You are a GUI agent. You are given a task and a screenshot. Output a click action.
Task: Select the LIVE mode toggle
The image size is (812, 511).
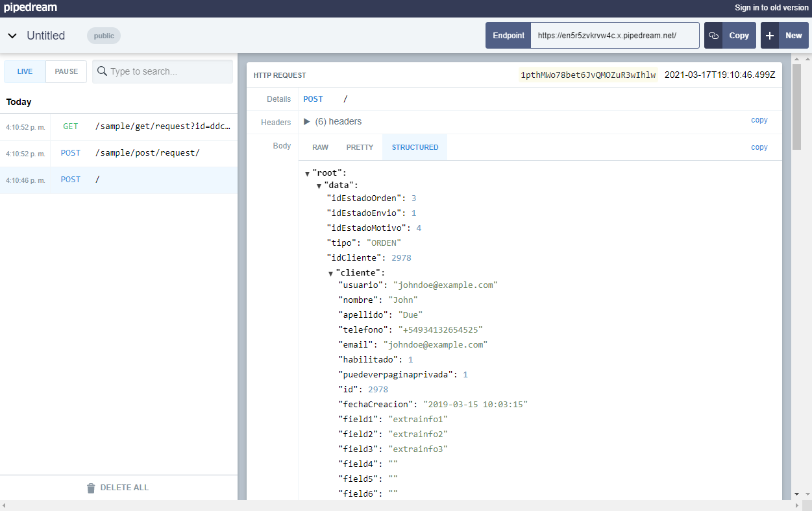[x=25, y=71]
